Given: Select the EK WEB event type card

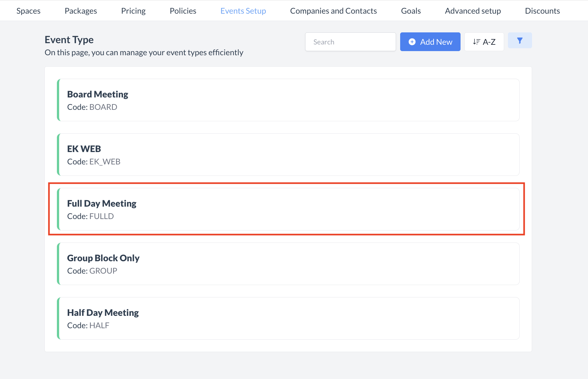Looking at the screenshot, I should (288, 155).
